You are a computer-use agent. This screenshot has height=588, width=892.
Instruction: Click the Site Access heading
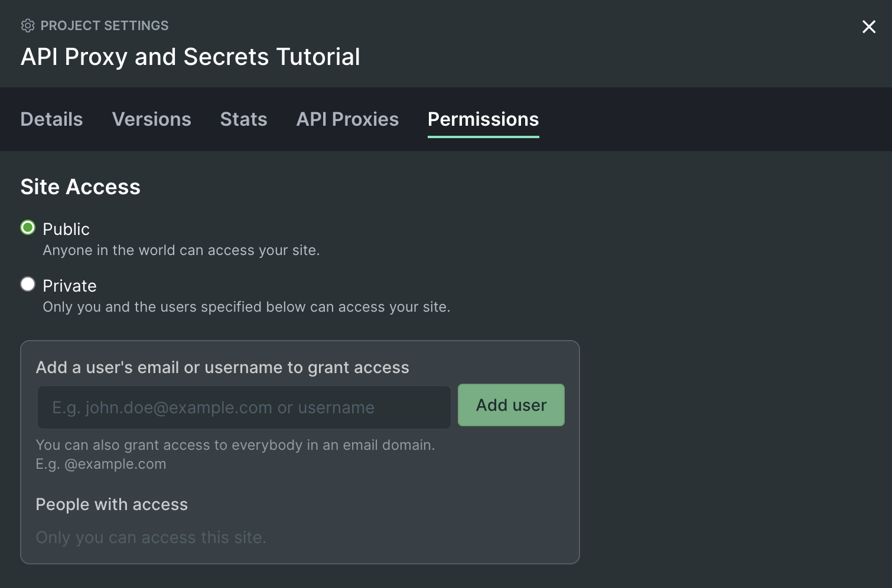point(80,187)
